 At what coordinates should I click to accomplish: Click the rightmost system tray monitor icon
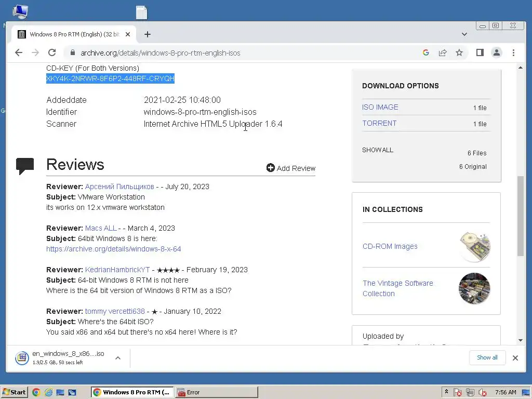pyautogui.click(x=527, y=392)
